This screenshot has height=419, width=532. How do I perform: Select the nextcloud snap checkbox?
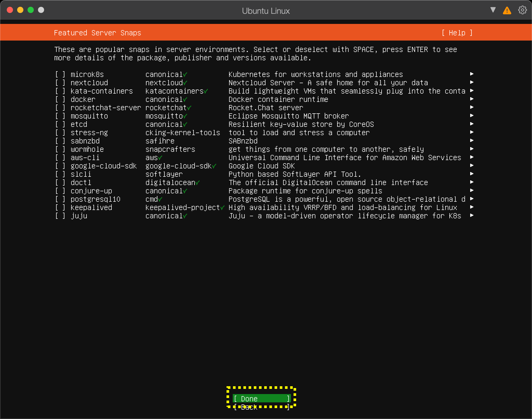pos(60,83)
